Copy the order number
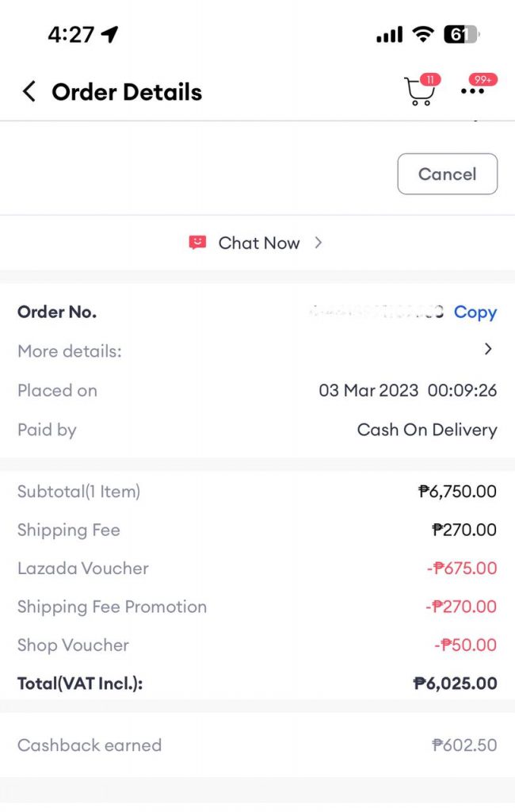Image resolution: width=515 pixels, height=812 pixels. [475, 312]
